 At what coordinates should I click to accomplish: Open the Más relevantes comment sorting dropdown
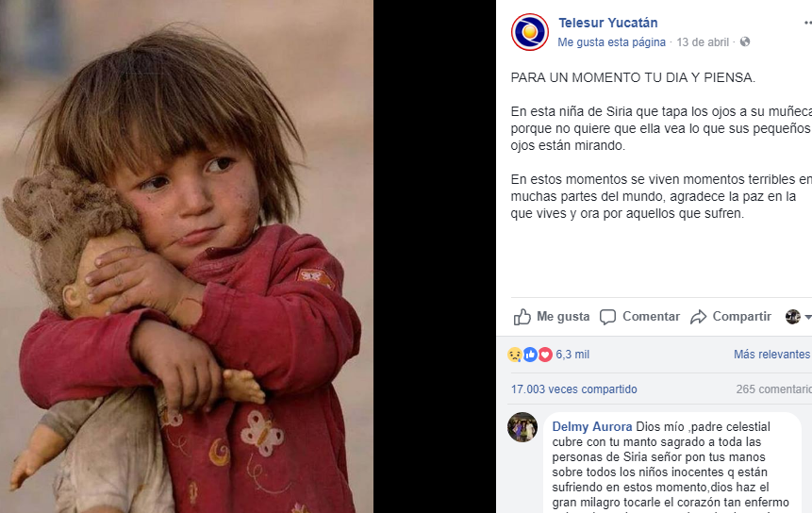click(772, 355)
